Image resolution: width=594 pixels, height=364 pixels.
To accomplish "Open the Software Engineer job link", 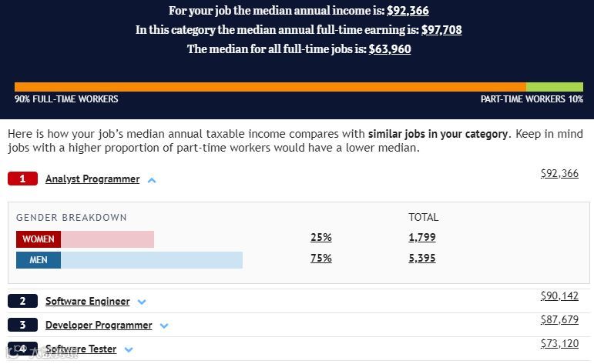I will [87, 302].
